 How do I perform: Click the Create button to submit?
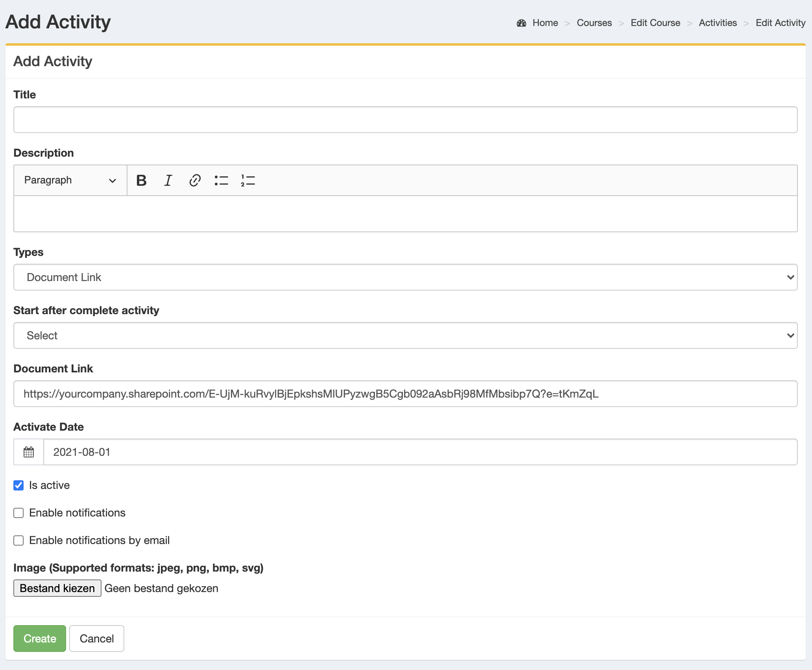39,638
